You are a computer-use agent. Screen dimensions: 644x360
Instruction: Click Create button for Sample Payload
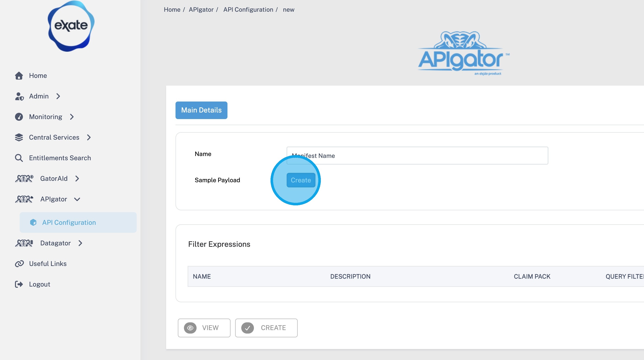pyautogui.click(x=301, y=180)
